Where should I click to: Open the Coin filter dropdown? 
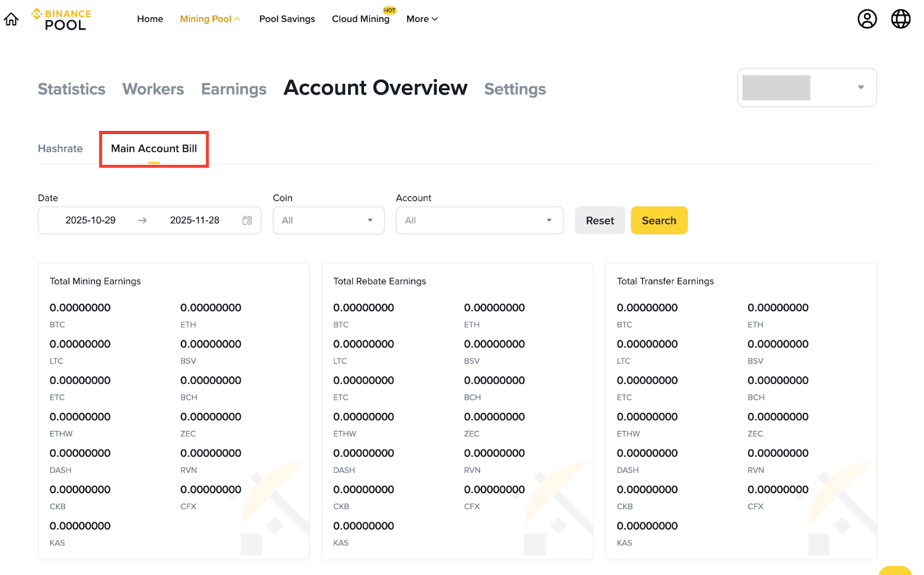click(329, 221)
